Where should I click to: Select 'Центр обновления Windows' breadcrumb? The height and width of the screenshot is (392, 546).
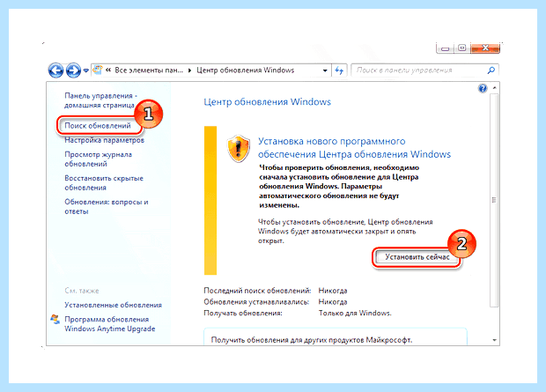coord(246,70)
